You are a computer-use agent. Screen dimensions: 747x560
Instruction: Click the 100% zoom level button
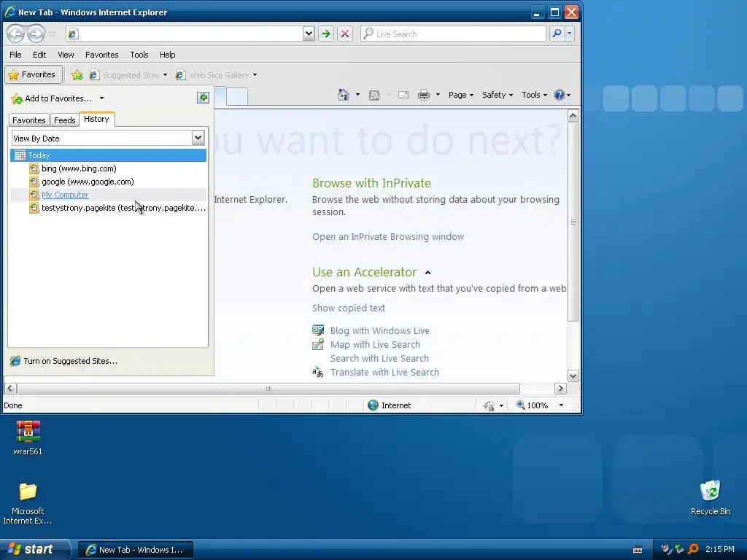click(532, 405)
